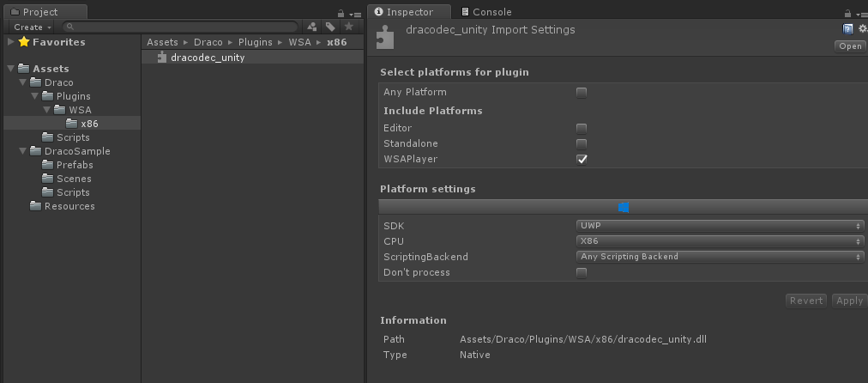
Task: Click the x86 folder icon in tree
Action: click(x=72, y=123)
